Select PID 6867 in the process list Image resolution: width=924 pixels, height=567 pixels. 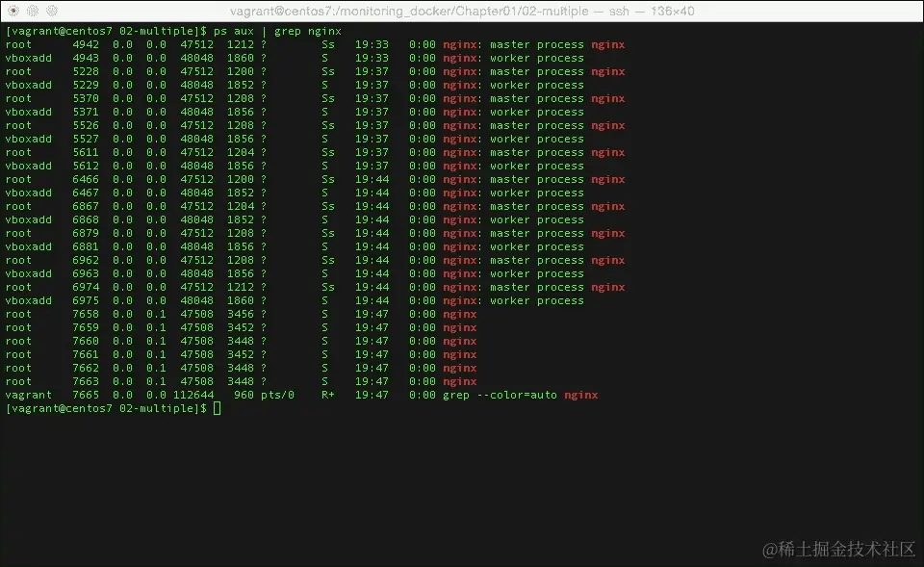(86, 206)
